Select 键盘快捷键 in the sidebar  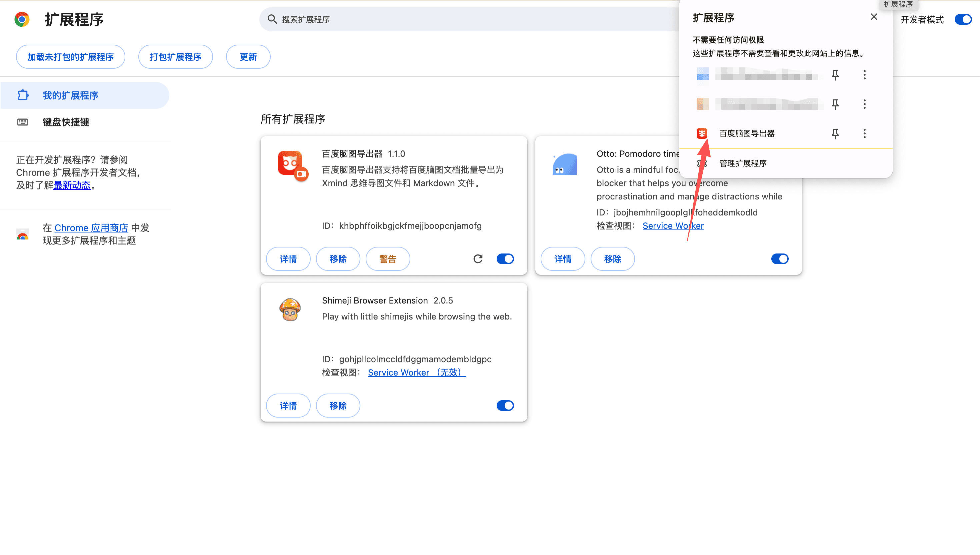click(66, 122)
